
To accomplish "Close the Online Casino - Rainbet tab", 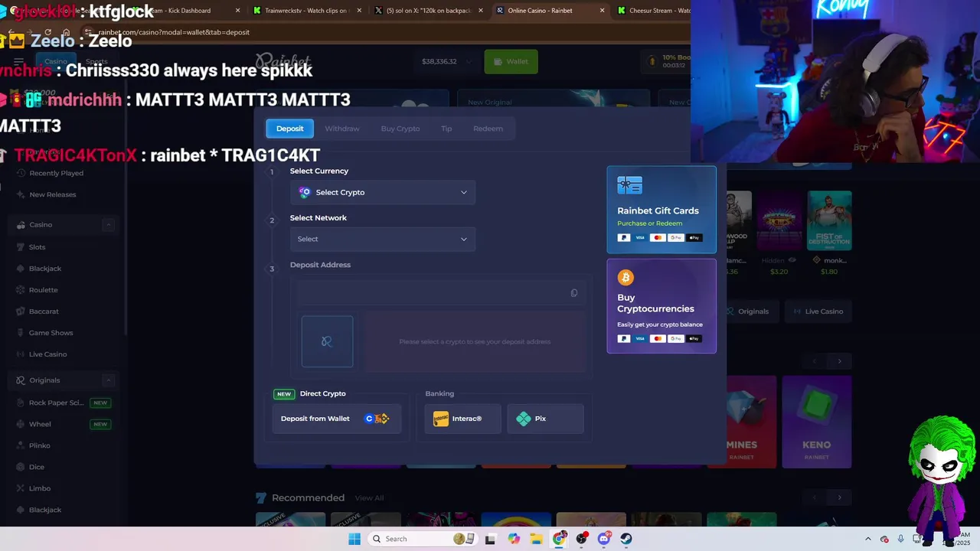I will pos(603,11).
